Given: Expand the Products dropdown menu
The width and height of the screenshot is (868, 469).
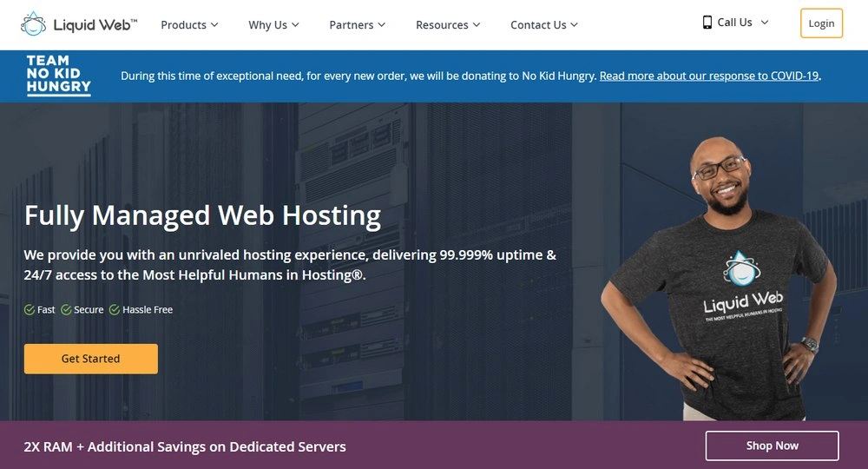Looking at the screenshot, I should (189, 25).
